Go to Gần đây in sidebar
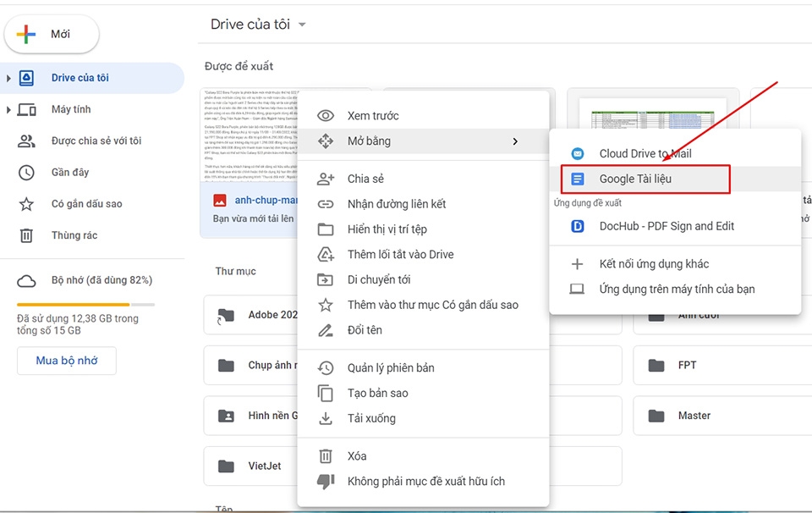The height and width of the screenshot is (513, 812). (92, 173)
